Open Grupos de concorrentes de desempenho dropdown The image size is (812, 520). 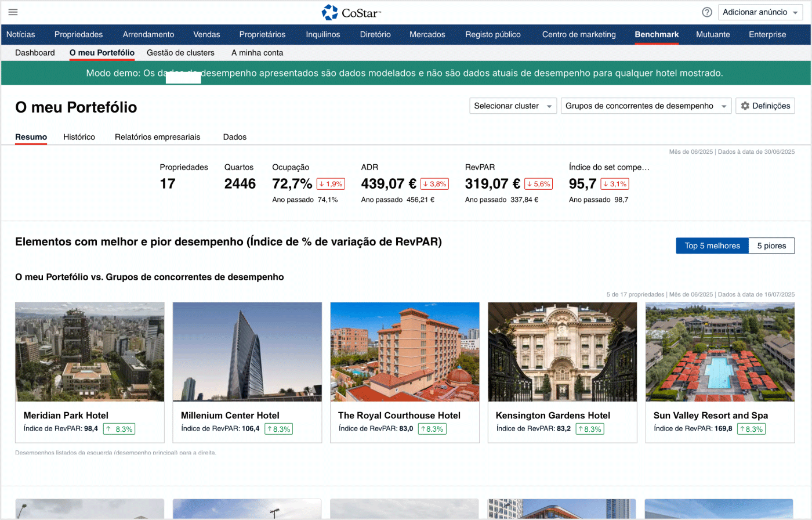point(646,106)
